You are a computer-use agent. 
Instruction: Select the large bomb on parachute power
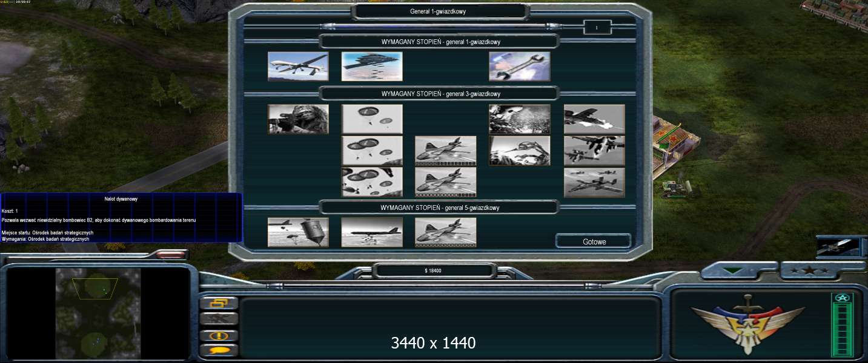pyautogui.click(x=298, y=232)
